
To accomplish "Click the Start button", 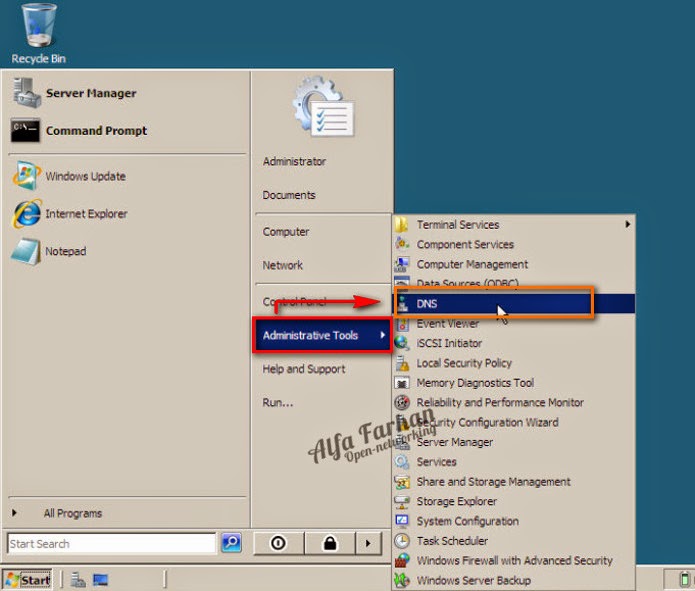I will (x=27, y=580).
